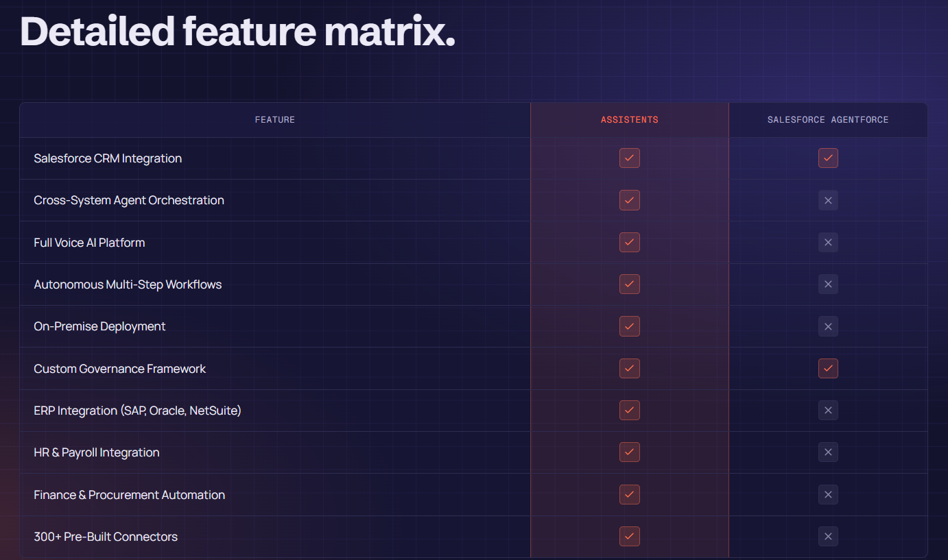This screenshot has width=948, height=560.
Task: Click Assistents checkmark for Full Voice AI Platform
Action: (630, 243)
